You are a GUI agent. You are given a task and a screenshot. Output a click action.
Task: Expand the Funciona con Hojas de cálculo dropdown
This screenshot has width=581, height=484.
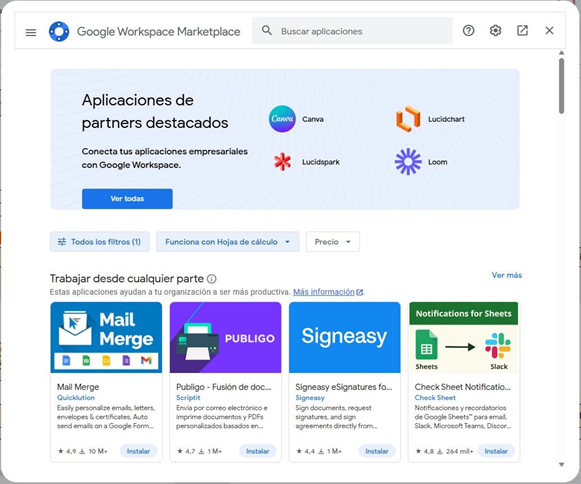coord(228,242)
